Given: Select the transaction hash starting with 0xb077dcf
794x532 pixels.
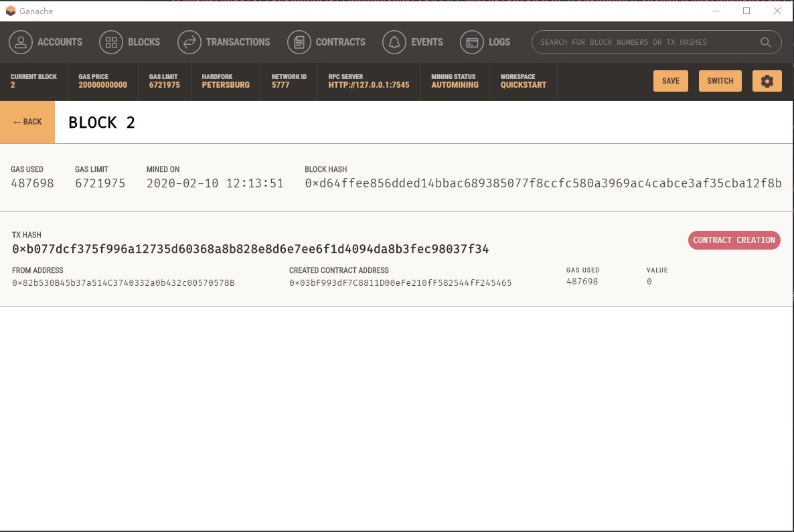Looking at the screenshot, I should [250, 248].
